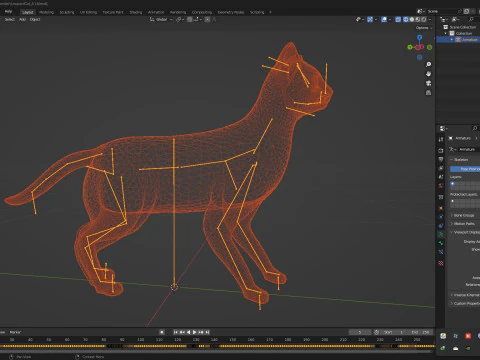
Task: Click the Pose Position button
Action: point(465,169)
